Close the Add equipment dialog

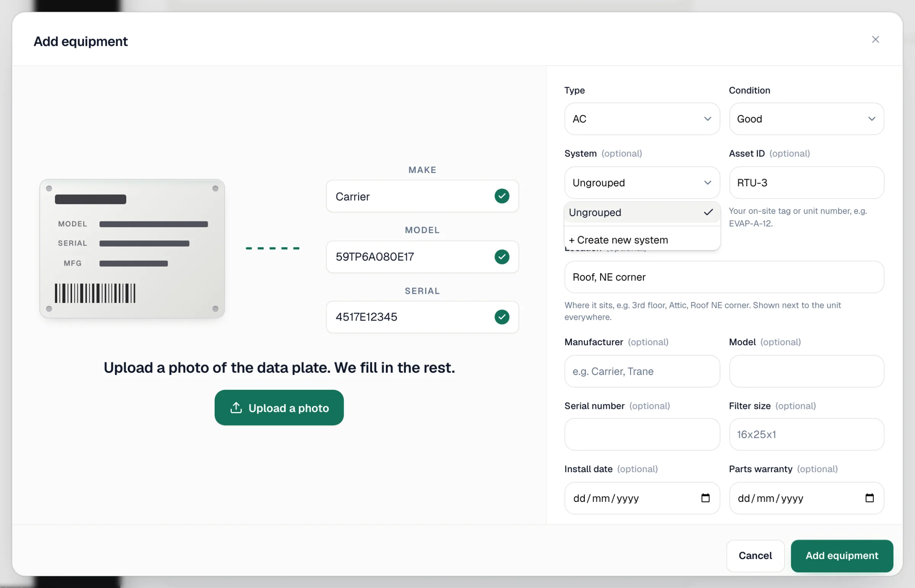pos(875,39)
